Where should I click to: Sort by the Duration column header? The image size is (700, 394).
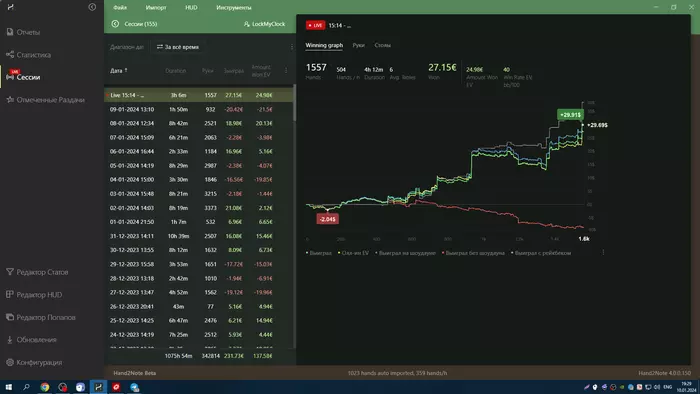175,71
